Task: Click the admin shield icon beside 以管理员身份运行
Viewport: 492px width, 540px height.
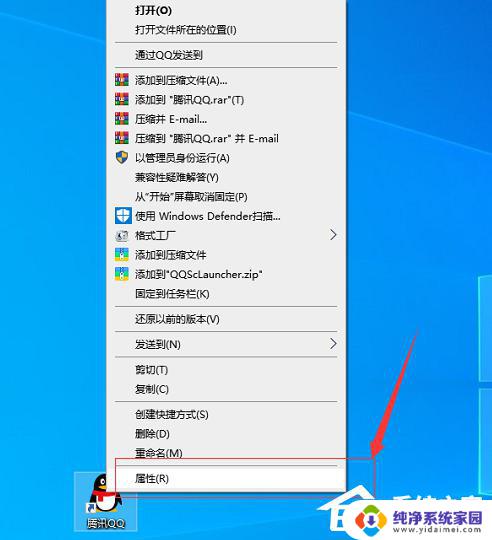Action: pos(122,157)
